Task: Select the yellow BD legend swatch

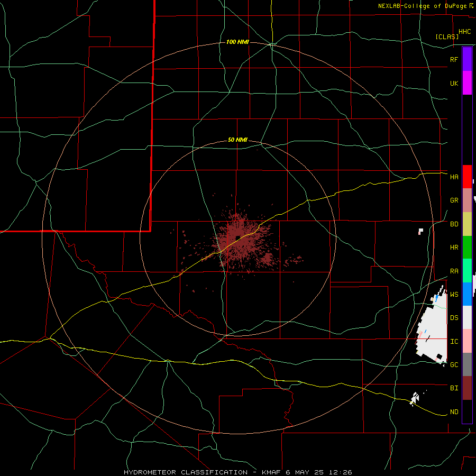Action: [467, 224]
